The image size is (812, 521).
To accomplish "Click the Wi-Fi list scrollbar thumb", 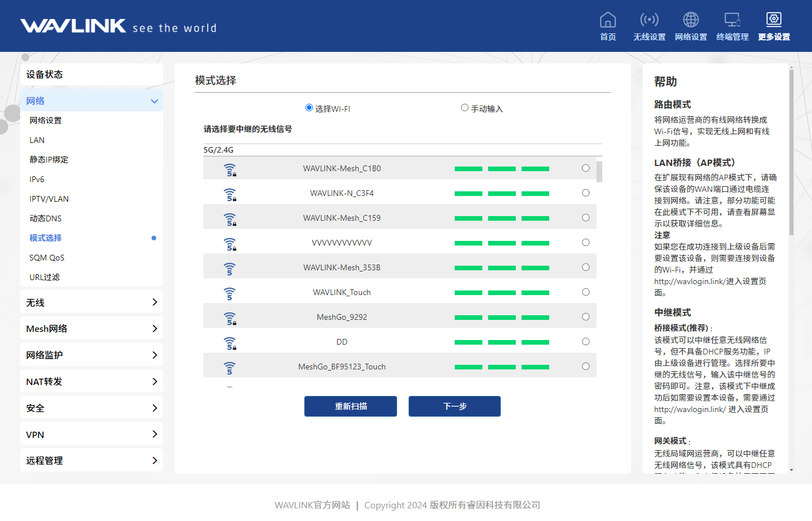I will coord(599,172).
